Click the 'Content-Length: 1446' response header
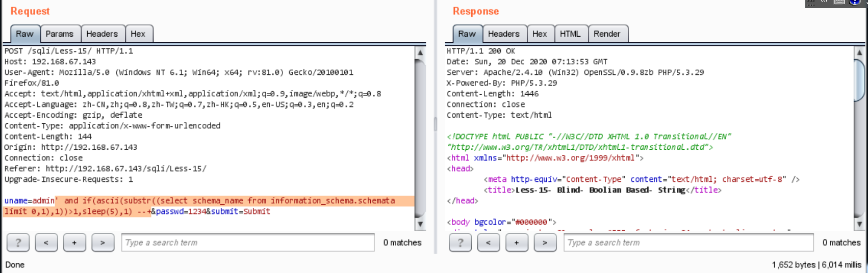868x273 pixels. pos(493,94)
